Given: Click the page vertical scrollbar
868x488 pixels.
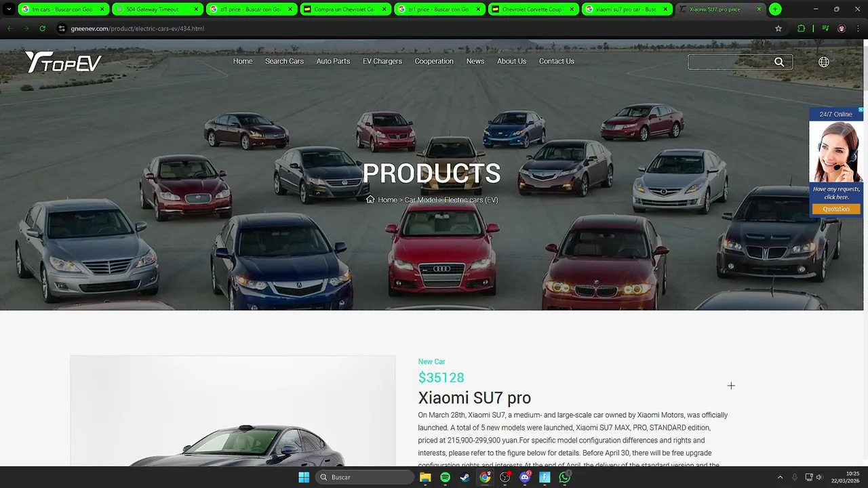Looking at the screenshot, I should tap(865, 253).
